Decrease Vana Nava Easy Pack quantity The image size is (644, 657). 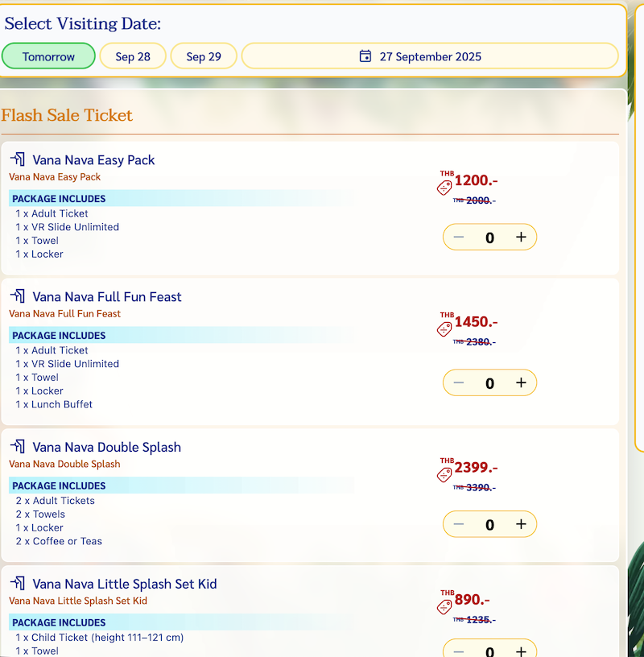459,238
